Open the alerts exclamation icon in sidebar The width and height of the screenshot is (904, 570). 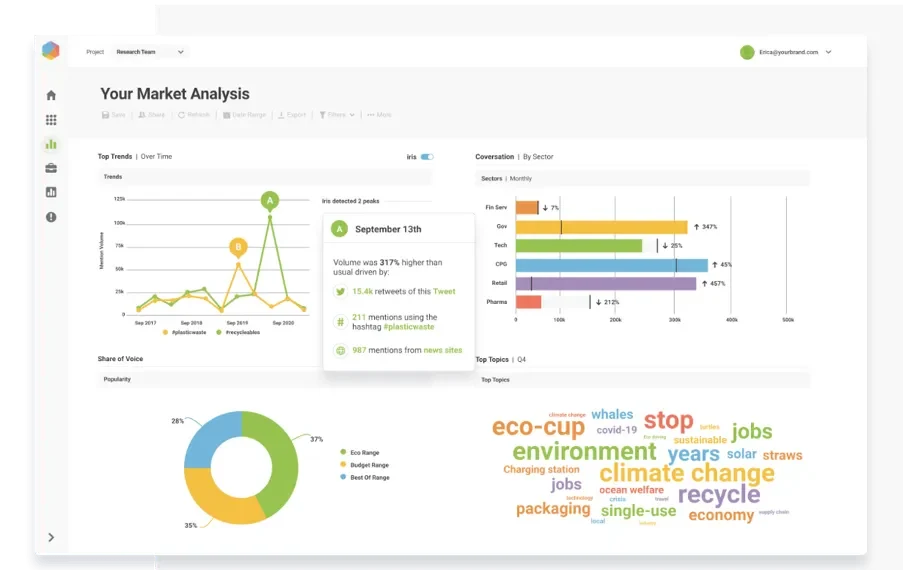[x=51, y=217]
